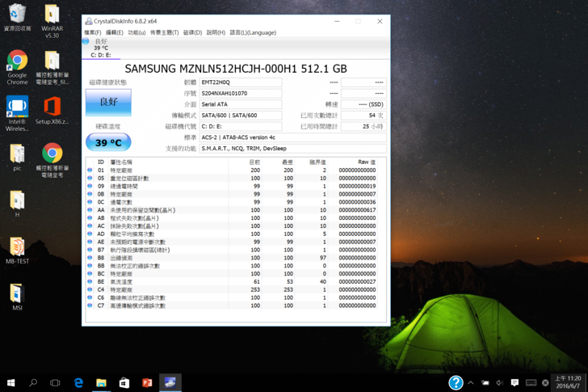Expand the hidden system tray icons chevron

pos(471,382)
